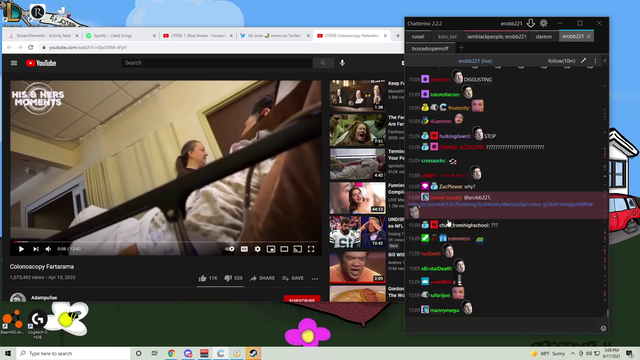Skip to next video in player
This screenshot has height=360, width=640.
[36, 249]
